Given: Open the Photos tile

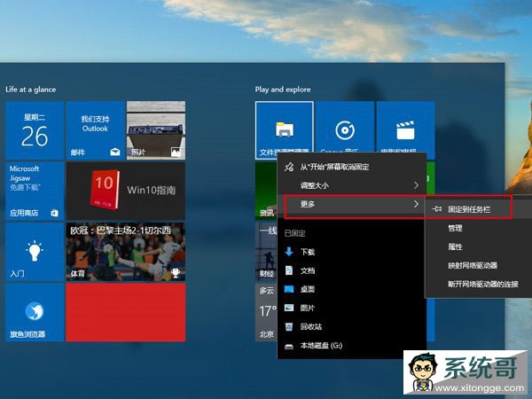Looking at the screenshot, I should pyautogui.click(x=156, y=130).
